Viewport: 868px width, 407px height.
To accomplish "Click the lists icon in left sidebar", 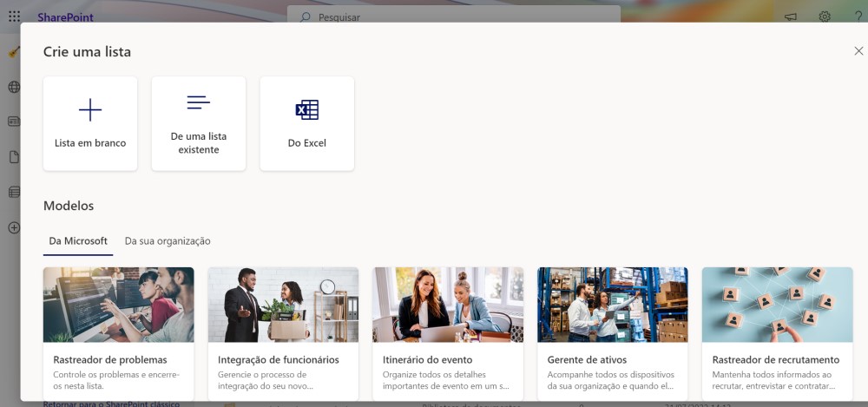I will (x=14, y=192).
